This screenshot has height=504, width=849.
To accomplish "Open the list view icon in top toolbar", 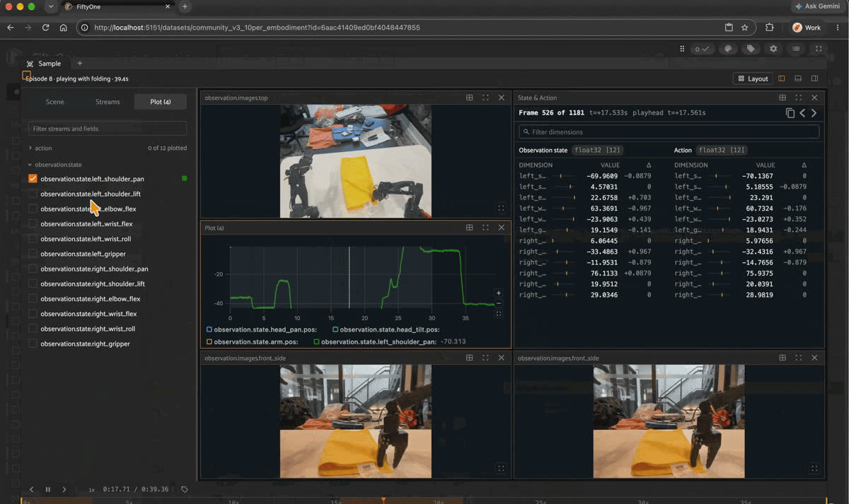I will [796, 49].
